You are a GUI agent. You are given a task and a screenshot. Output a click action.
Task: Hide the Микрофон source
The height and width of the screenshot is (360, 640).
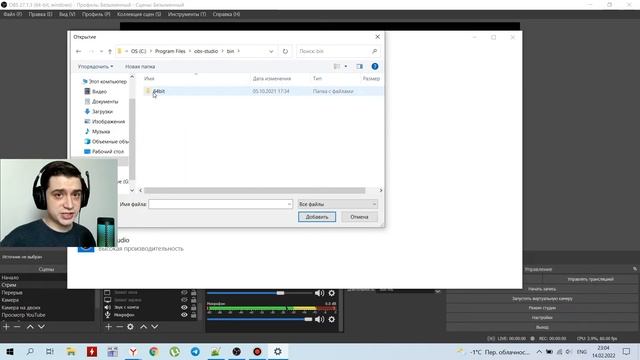click(184, 315)
